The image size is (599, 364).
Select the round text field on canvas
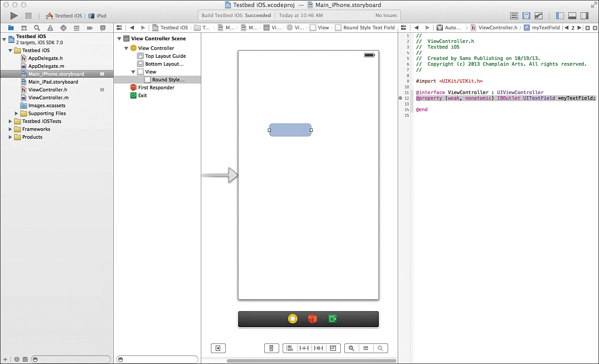(290, 130)
